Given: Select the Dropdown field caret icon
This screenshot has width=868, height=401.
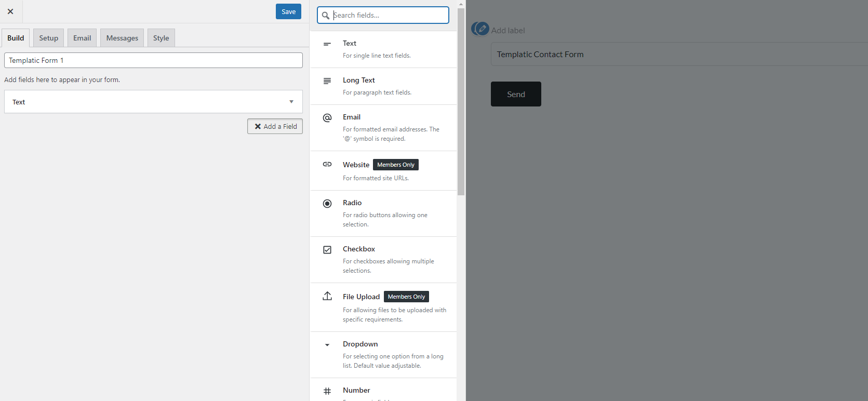Looking at the screenshot, I should pyautogui.click(x=327, y=345).
